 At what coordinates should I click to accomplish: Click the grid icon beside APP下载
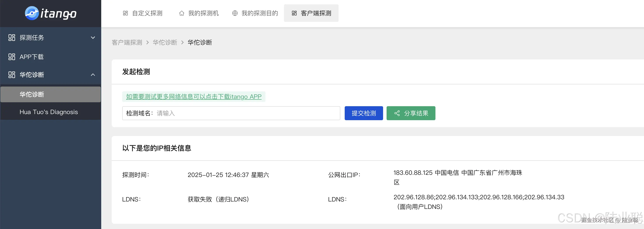[x=12, y=57]
